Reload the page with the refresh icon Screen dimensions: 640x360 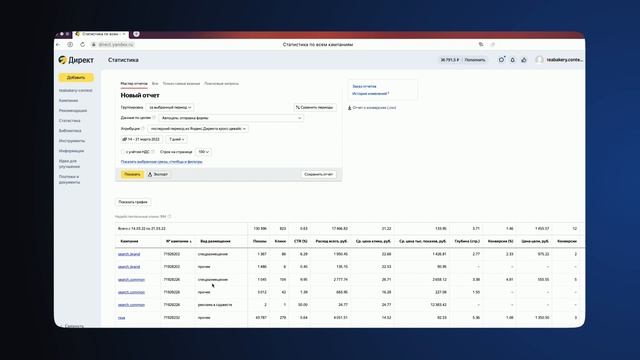click(82, 44)
